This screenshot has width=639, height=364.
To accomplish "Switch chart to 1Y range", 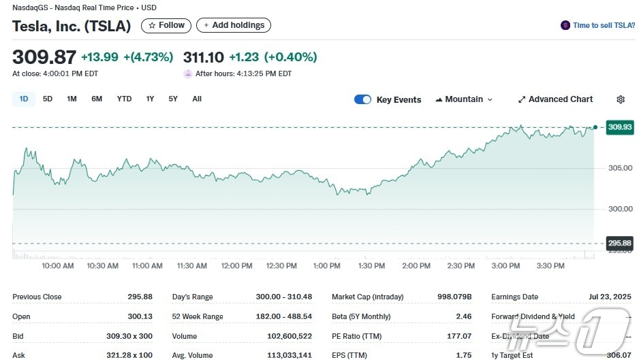I will click(150, 99).
